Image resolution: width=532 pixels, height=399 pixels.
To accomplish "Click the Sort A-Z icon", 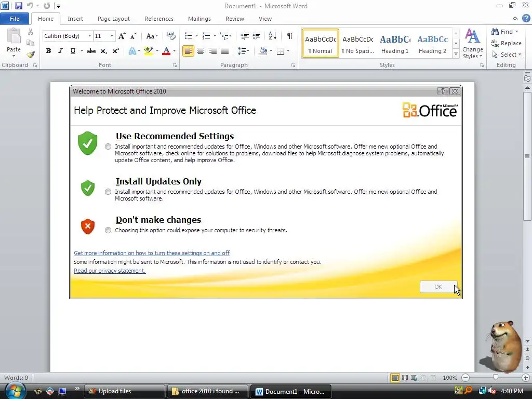I will pyautogui.click(x=272, y=36).
